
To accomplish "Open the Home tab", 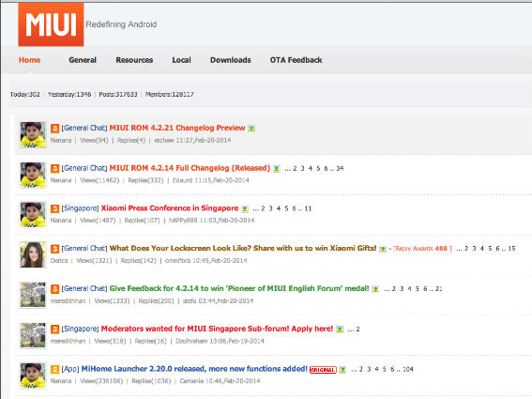I will click(29, 60).
